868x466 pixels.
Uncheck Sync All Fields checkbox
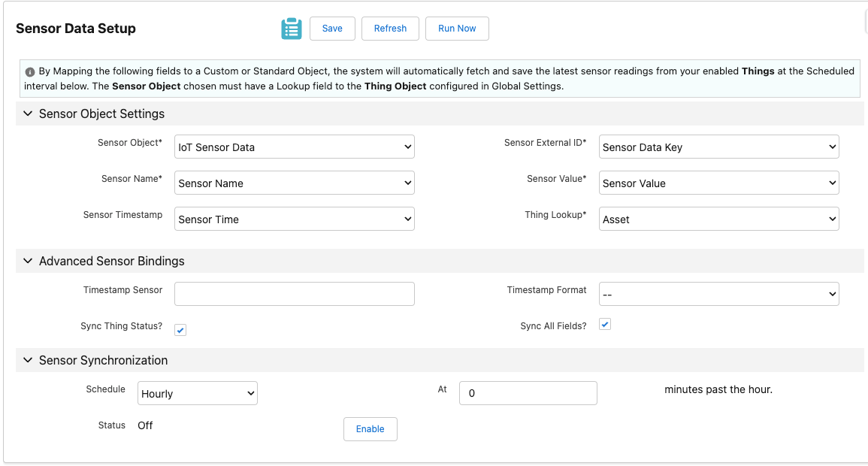coord(605,325)
